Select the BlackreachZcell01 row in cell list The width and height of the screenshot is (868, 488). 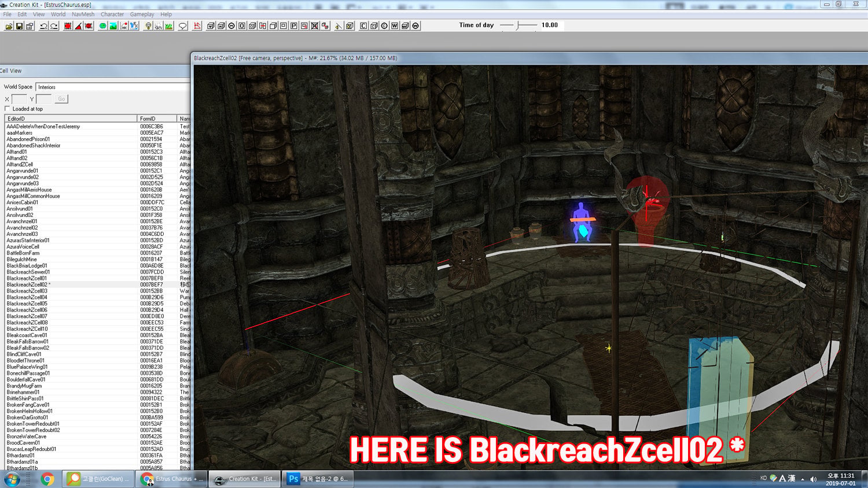coord(97,278)
